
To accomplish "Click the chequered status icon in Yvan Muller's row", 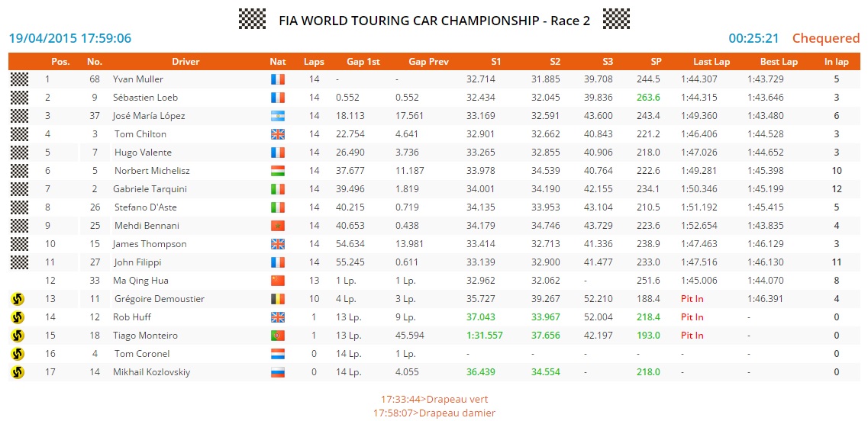I will pos(19,79).
